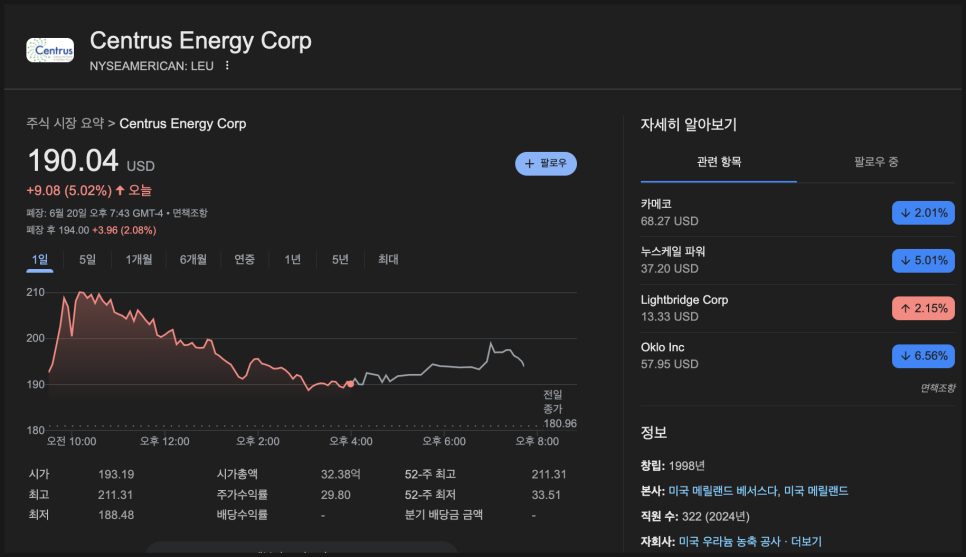
Task: Open the 팔로우 중 tab
Action: coord(875,162)
